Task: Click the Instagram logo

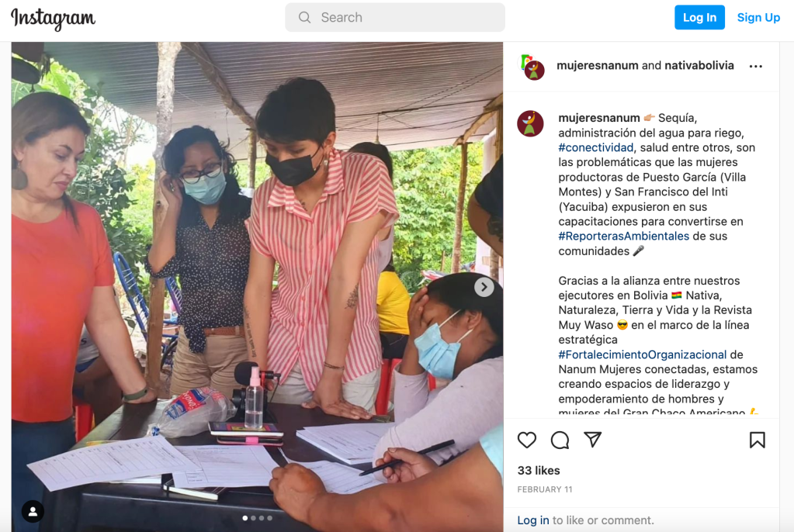Action: (54, 19)
